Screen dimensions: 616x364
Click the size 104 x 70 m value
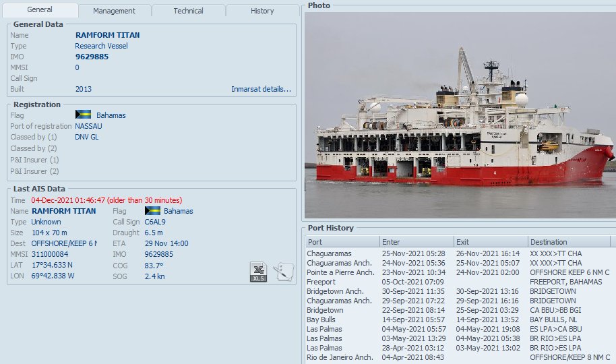[x=49, y=233]
